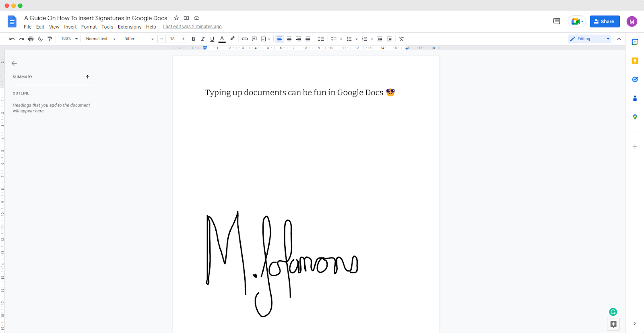Set text alignment to left
644x333 pixels.
coord(280,39)
